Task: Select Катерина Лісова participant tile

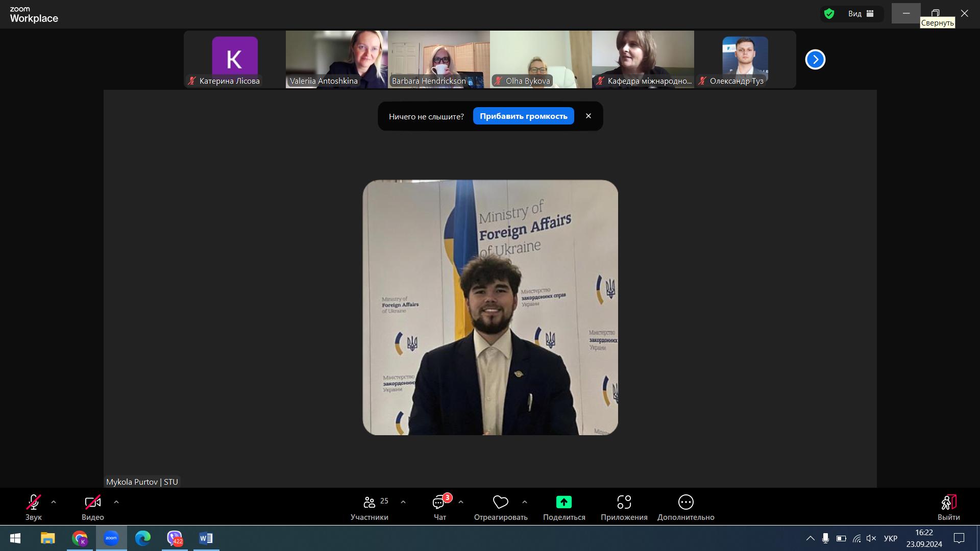Action: pyautogui.click(x=235, y=59)
